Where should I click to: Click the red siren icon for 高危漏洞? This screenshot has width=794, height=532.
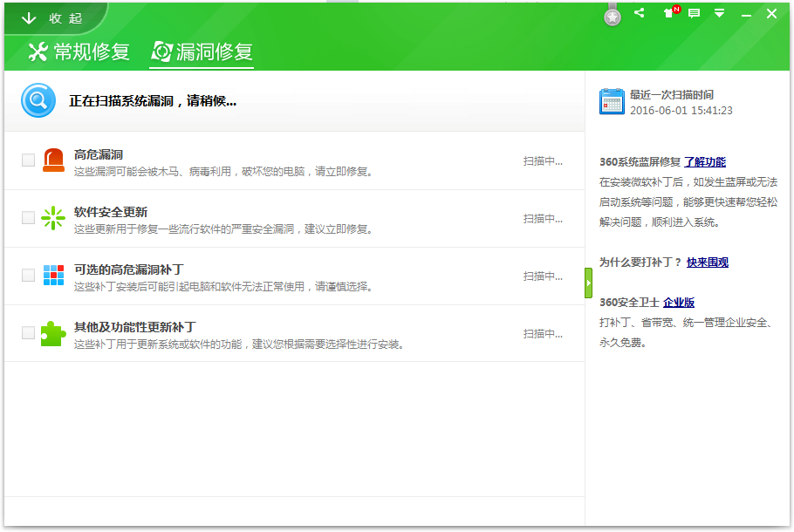54,160
